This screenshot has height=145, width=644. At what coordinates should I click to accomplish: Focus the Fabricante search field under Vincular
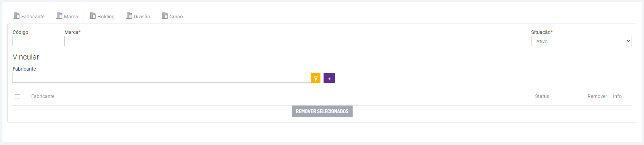[x=162, y=78]
